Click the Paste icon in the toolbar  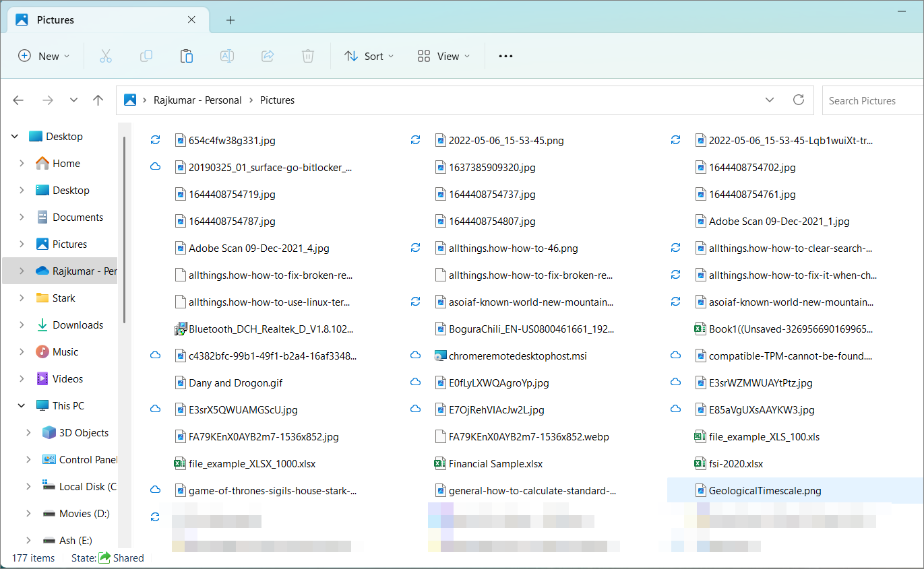point(186,56)
